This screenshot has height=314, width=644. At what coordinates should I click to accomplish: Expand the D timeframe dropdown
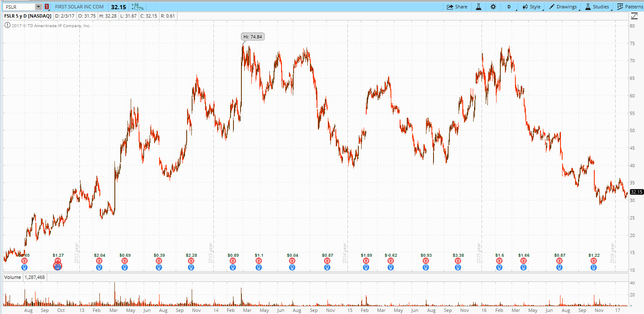(x=510, y=7)
